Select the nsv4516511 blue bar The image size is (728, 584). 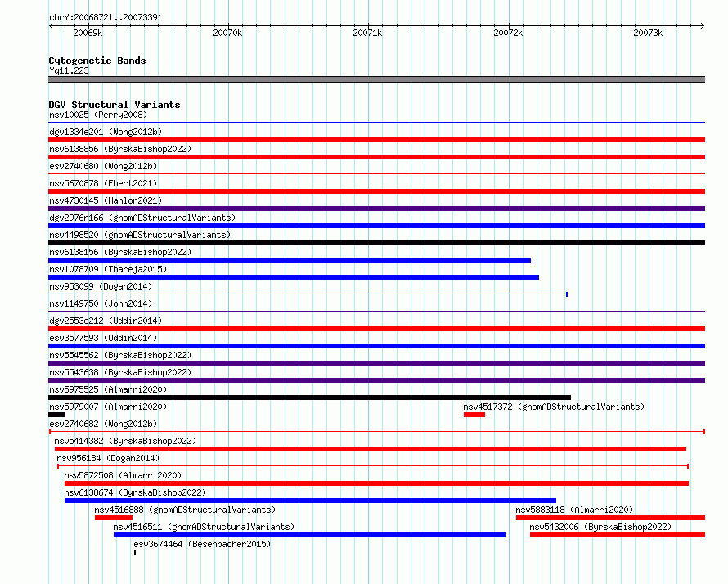(310, 535)
